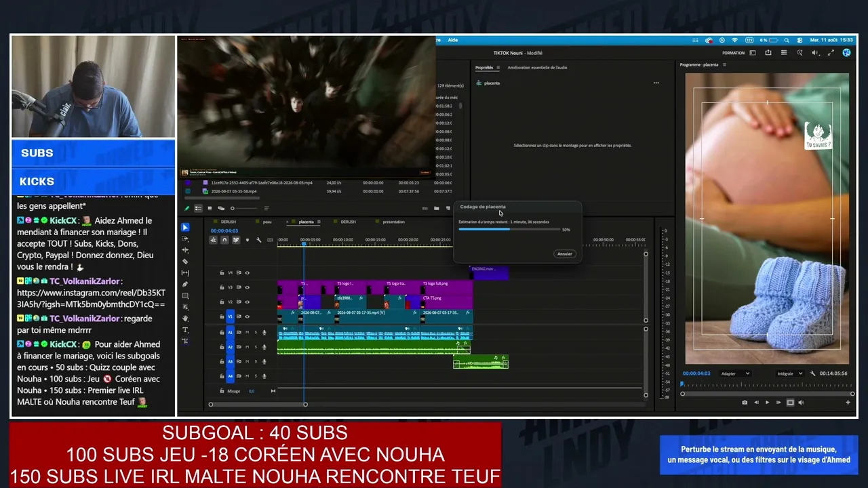
Task: Open Programme : placenta panel menu
Action: (x=724, y=65)
